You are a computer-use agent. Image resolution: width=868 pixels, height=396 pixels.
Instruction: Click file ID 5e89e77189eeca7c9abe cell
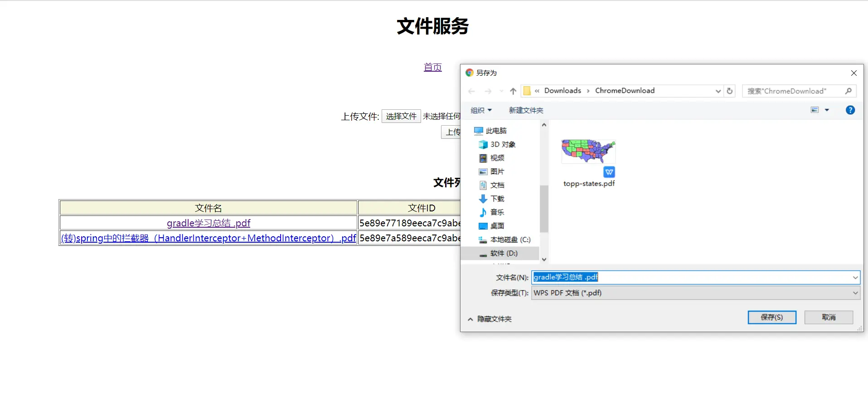[x=410, y=223]
